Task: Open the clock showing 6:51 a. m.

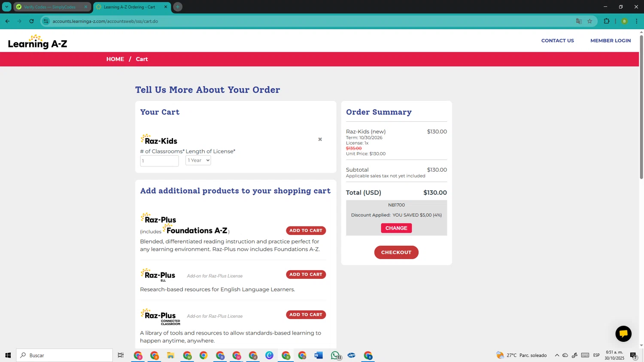Action: (x=614, y=355)
